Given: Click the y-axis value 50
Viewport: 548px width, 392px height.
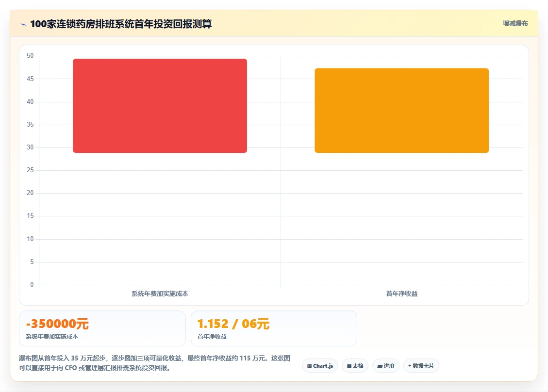Looking at the screenshot, I should (x=30, y=56).
